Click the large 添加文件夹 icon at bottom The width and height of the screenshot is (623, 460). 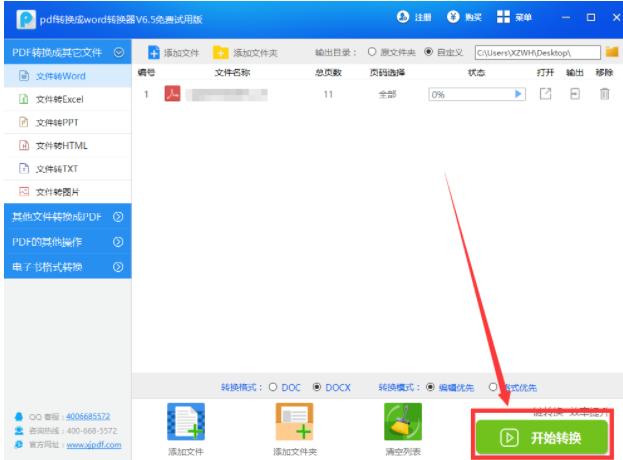point(294,422)
